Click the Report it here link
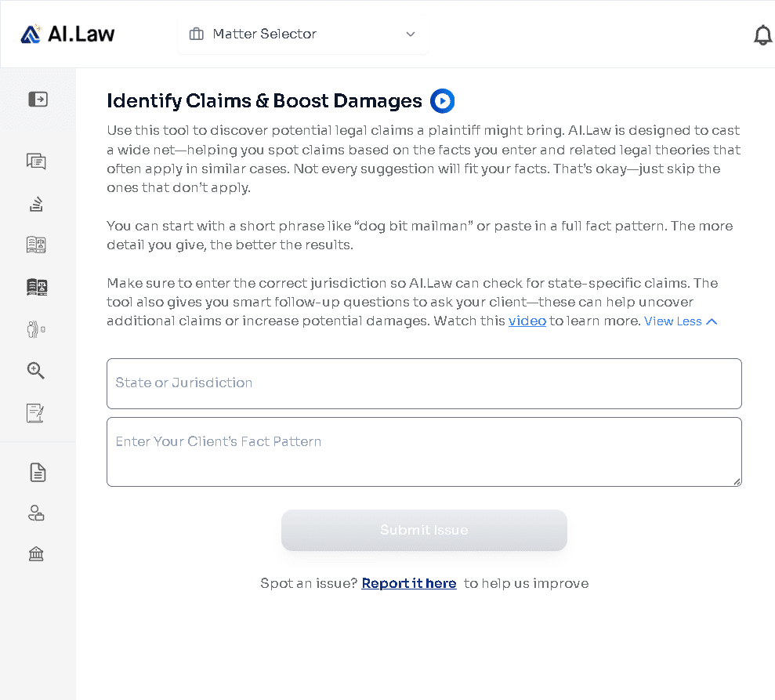The image size is (775, 700). (x=409, y=583)
